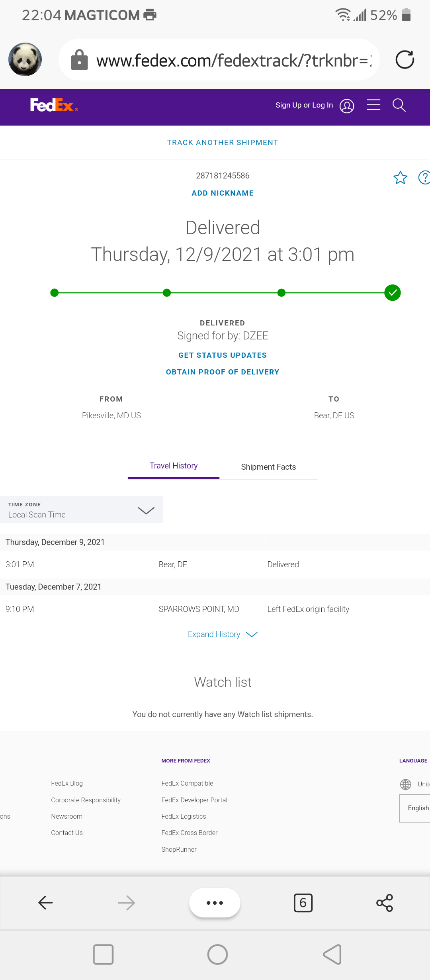430x980 pixels.
Task: Open the help question mark icon
Action: pyautogui.click(x=424, y=178)
